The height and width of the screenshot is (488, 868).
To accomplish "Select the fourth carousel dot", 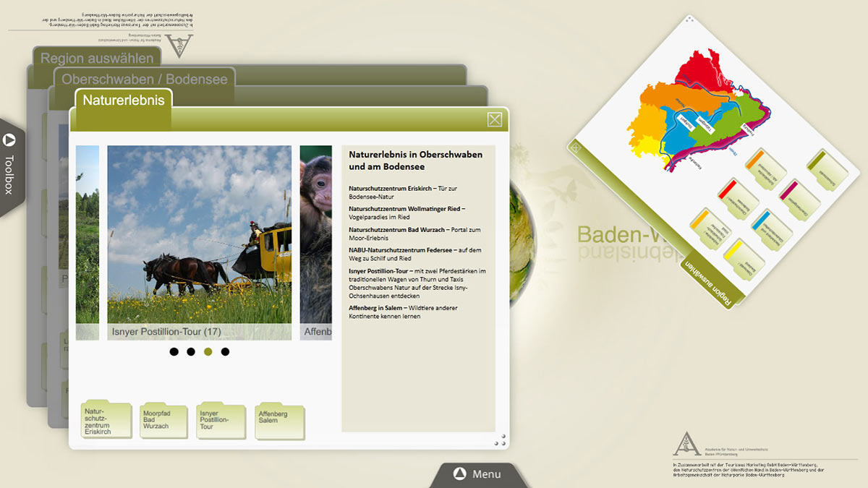I will [225, 352].
